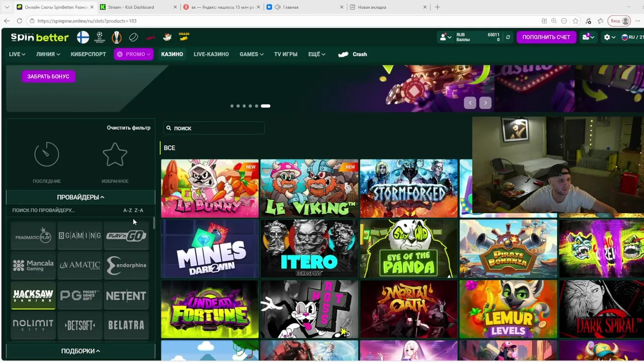Collapse the ПОДБОРКИ section

coord(80,351)
